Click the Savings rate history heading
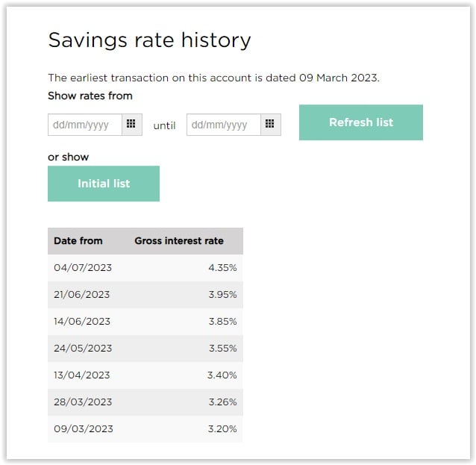Screen dimensions: 476x465 [149, 40]
